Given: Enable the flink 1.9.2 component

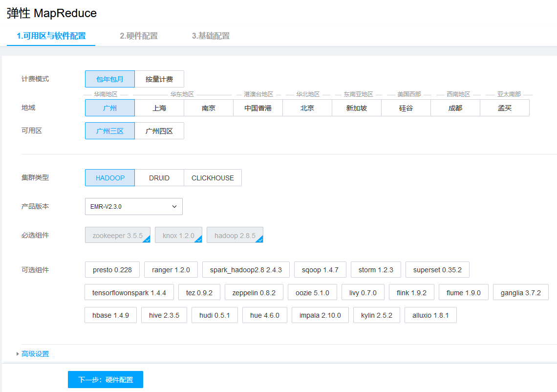Looking at the screenshot, I should 411,292.
